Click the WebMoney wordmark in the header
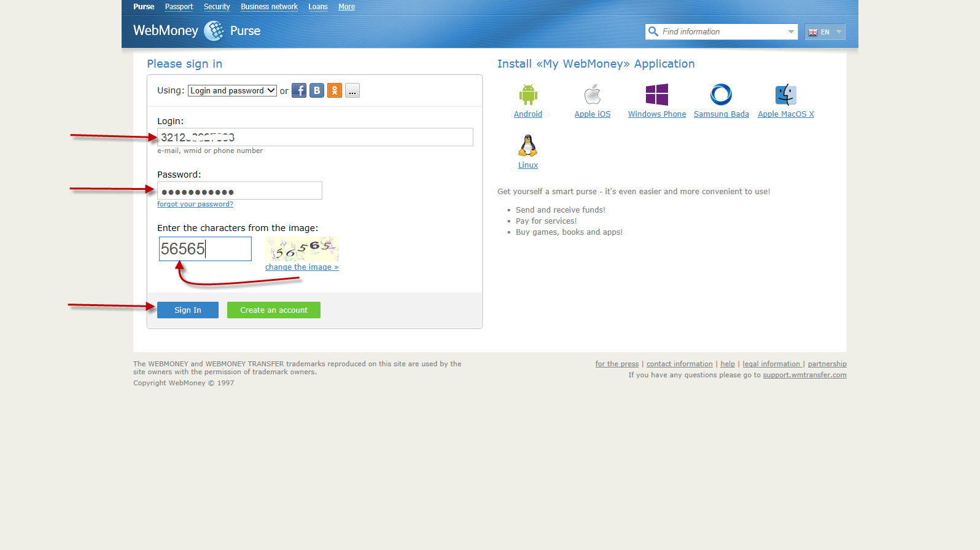This screenshot has width=980, height=550. coord(166,31)
